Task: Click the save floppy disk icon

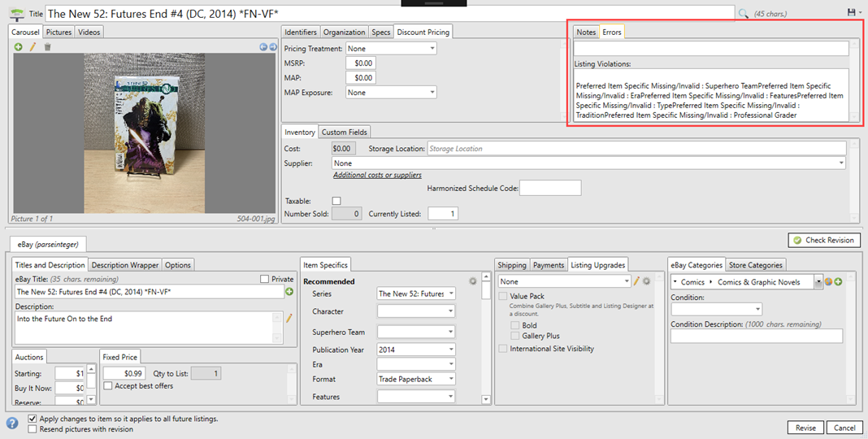Action: tap(852, 12)
